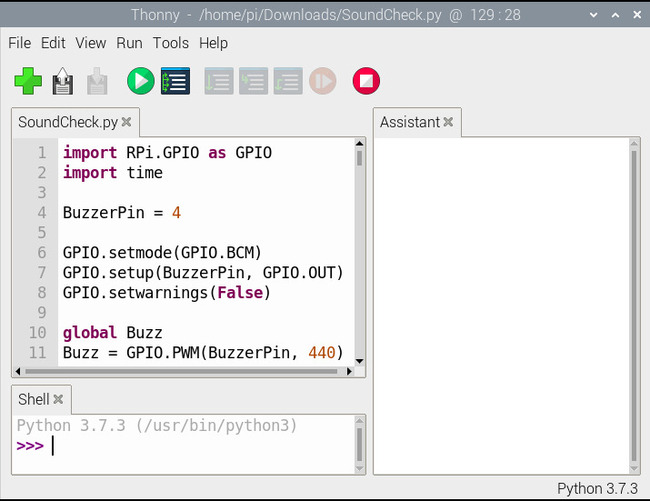Click line number 9 in gutter
The width and height of the screenshot is (650, 501).
41,312
